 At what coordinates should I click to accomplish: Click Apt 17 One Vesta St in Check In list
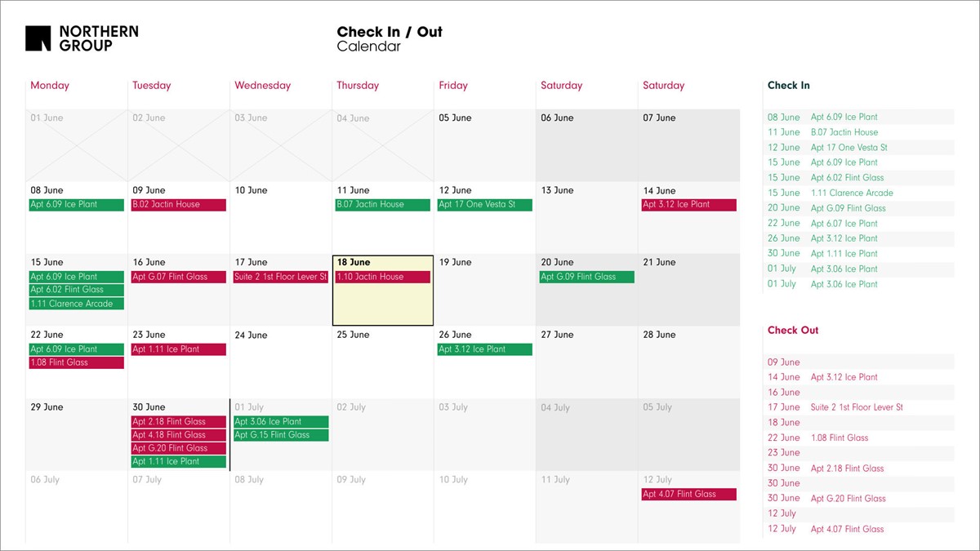(x=849, y=148)
